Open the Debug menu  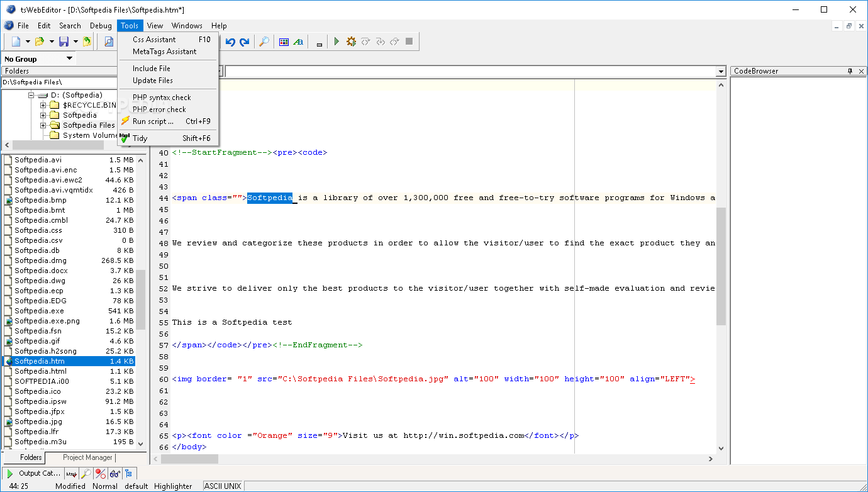[101, 26]
